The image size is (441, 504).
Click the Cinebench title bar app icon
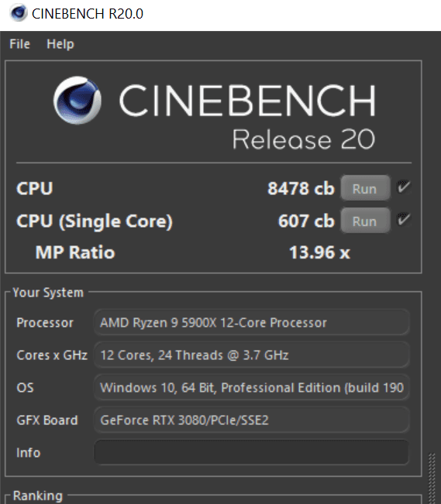(x=18, y=13)
